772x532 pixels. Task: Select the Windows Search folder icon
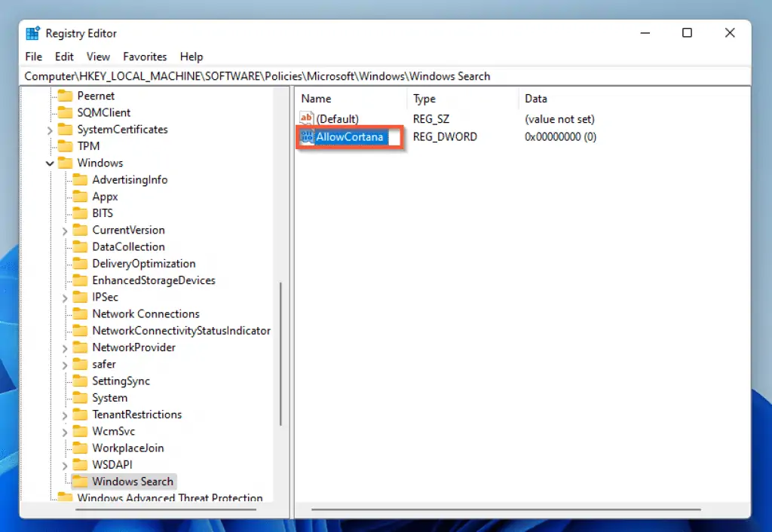click(80, 482)
